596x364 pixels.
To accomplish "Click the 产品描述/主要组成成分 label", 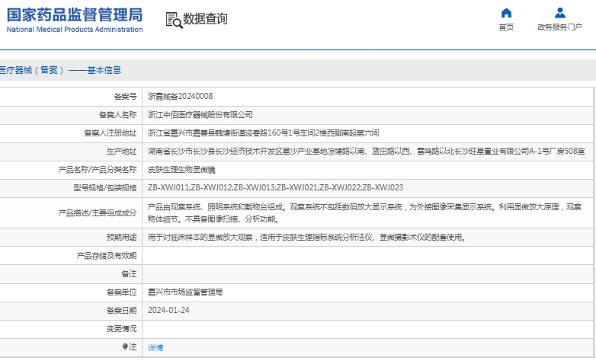I will point(98,212).
